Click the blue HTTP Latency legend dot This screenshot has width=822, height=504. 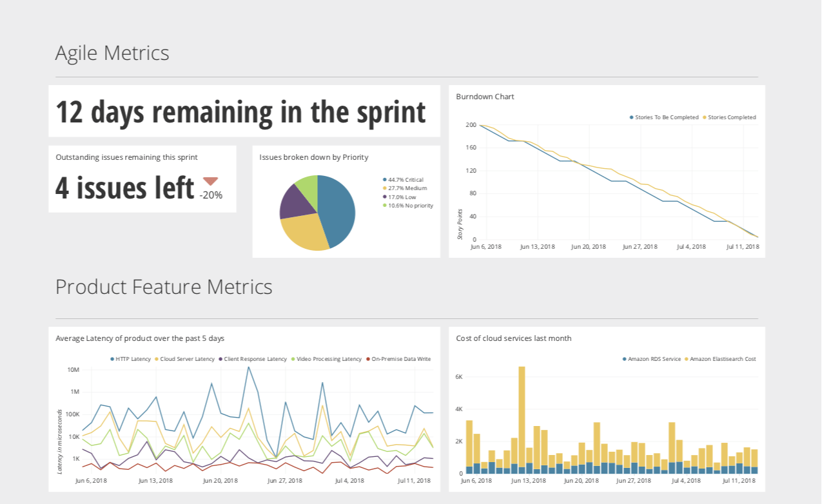[x=111, y=359]
